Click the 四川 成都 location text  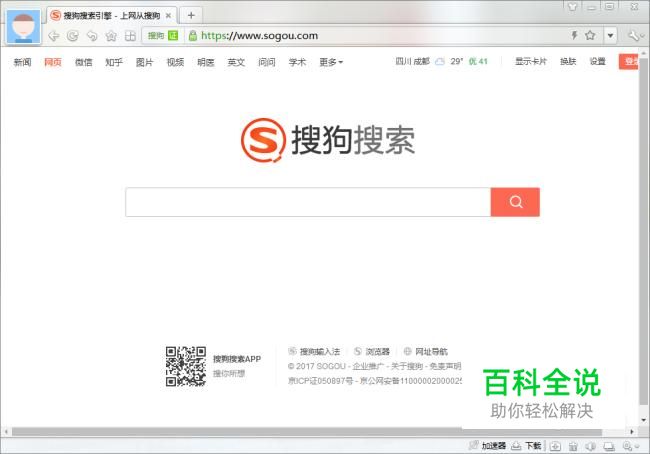click(x=412, y=61)
